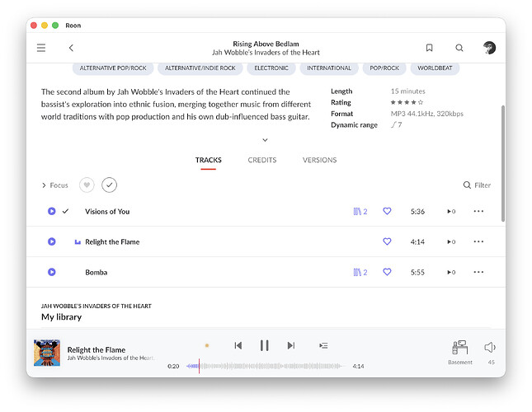
Task: Toggle the checkmark selection circle button
Action: point(109,185)
